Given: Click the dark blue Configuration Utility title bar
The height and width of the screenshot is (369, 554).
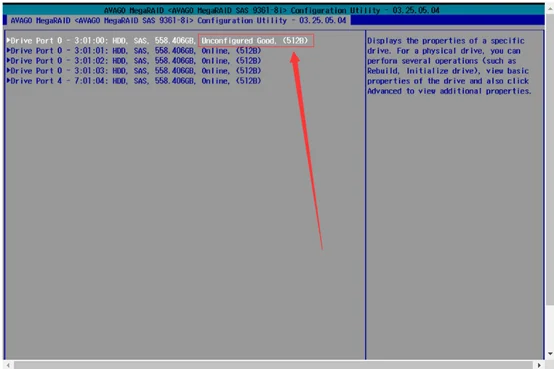Looking at the screenshot, I should [273, 20].
